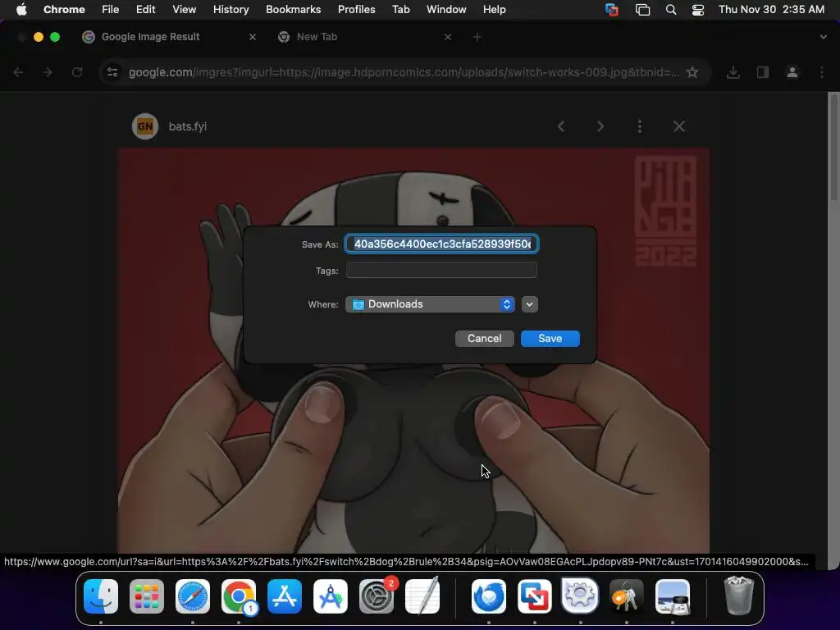Close the Google Image Result tab
This screenshot has width=840, height=630.
[x=253, y=37]
